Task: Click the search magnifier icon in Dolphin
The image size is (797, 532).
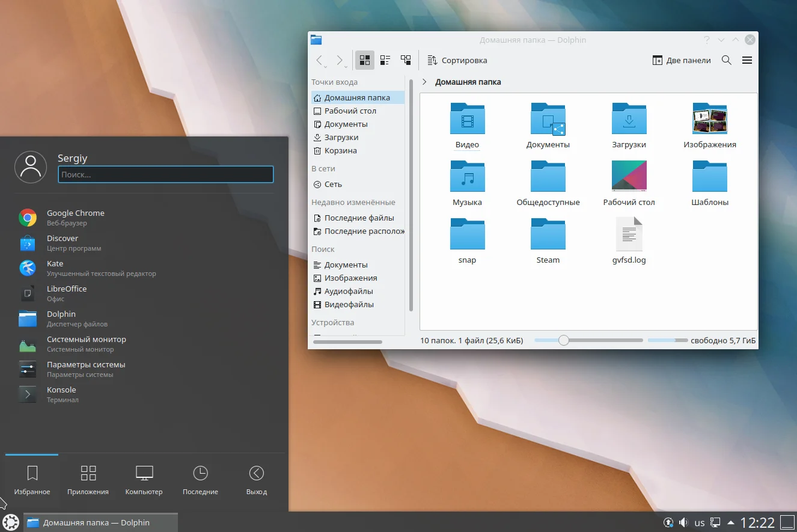Action: [726, 60]
